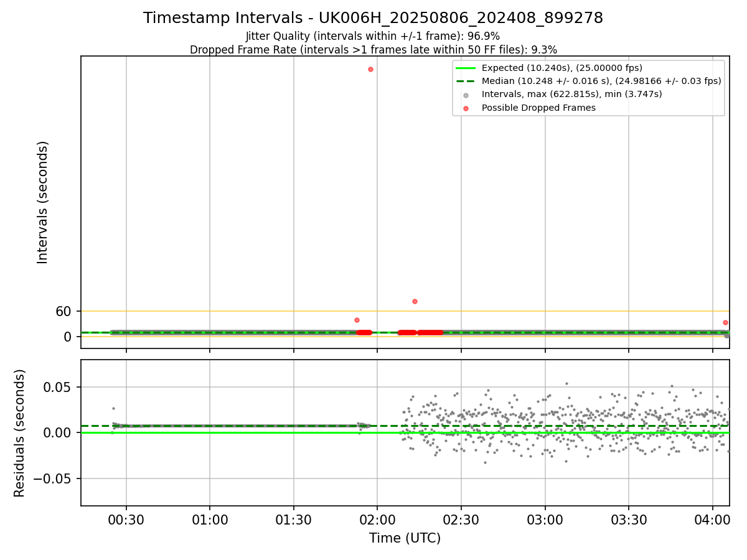
Task: Click the 'Residuals (seconds)' y-axis label
Action: pos(20,433)
